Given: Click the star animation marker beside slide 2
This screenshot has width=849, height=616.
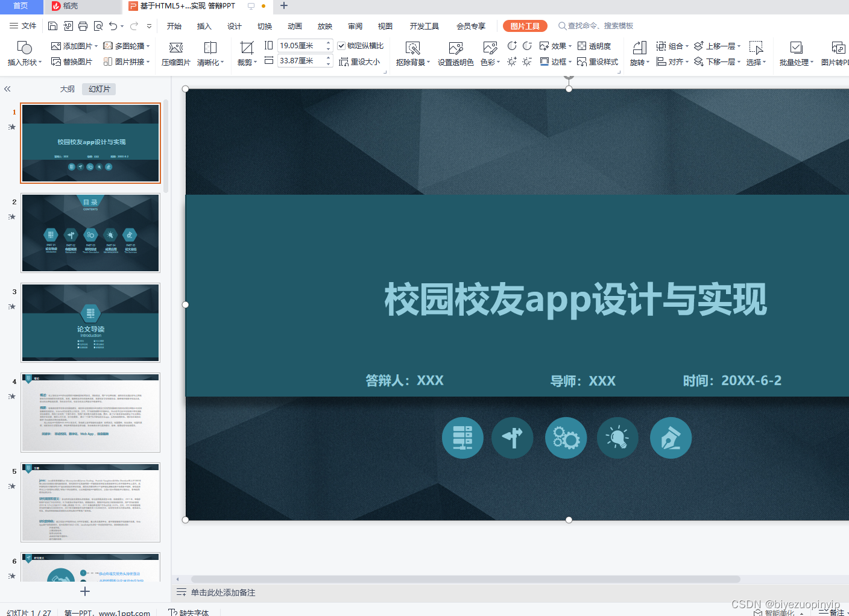Looking at the screenshot, I should pyautogui.click(x=11, y=216).
